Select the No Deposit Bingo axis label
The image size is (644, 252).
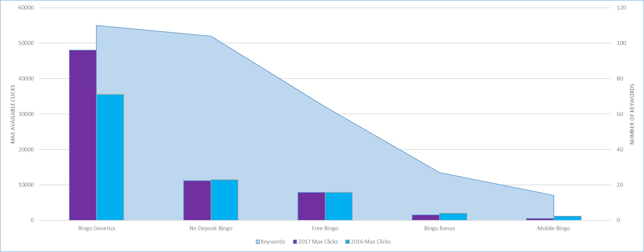tap(211, 229)
